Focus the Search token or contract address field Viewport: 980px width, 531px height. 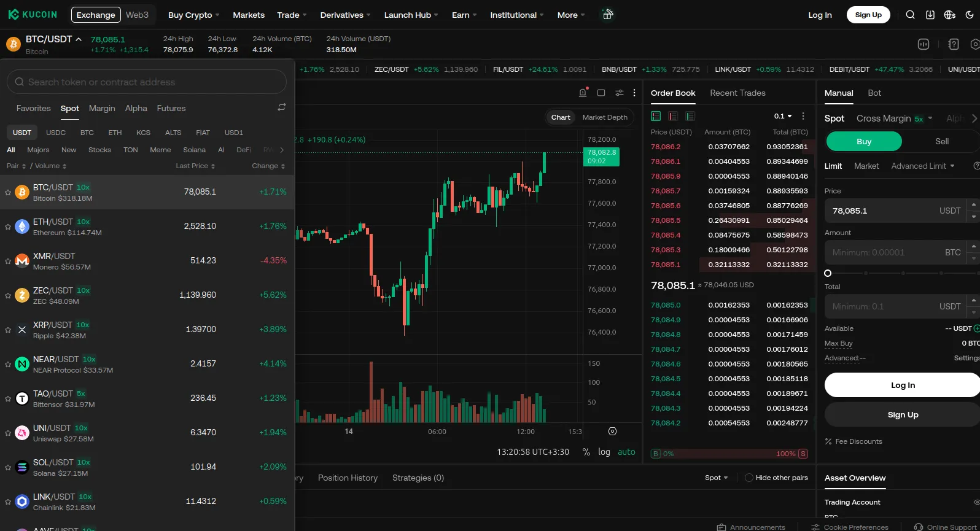[x=147, y=82]
